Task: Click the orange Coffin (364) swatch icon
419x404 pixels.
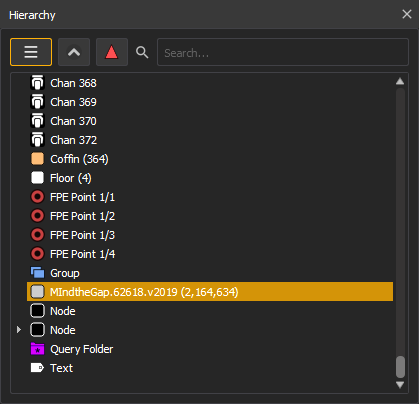Action: point(37,159)
